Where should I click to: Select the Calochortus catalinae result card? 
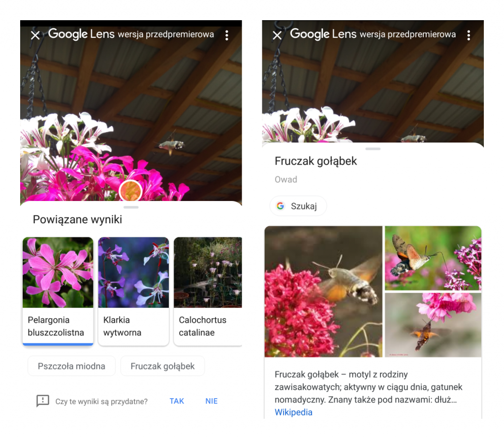208,291
